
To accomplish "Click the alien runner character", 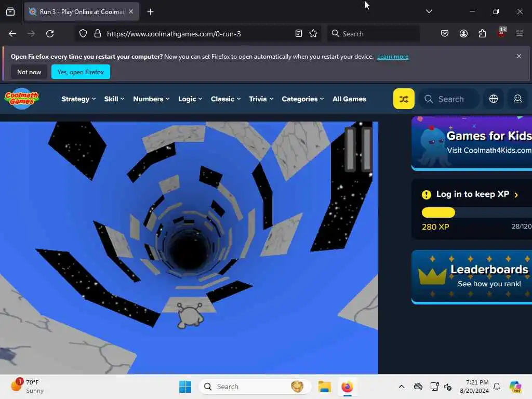I will tap(190, 315).
